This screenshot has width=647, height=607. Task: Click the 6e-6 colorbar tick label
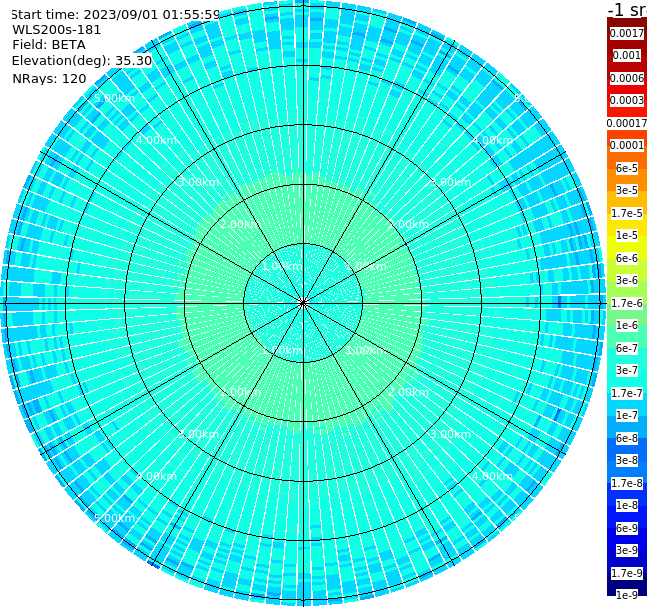(x=627, y=258)
